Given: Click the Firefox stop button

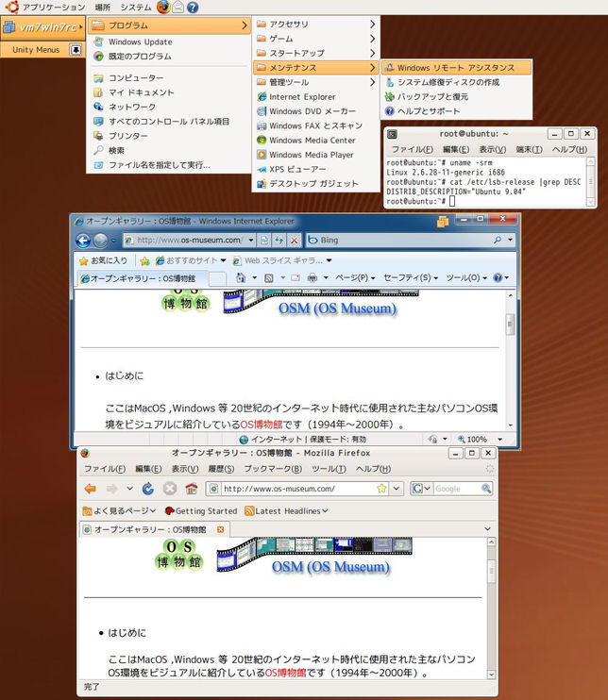Looking at the screenshot, I should [x=169, y=489].
